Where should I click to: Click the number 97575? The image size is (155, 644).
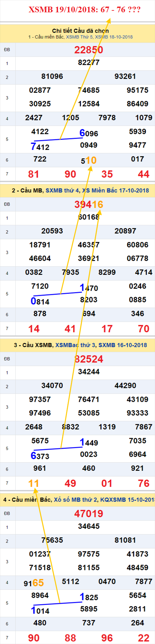point(89,554)
